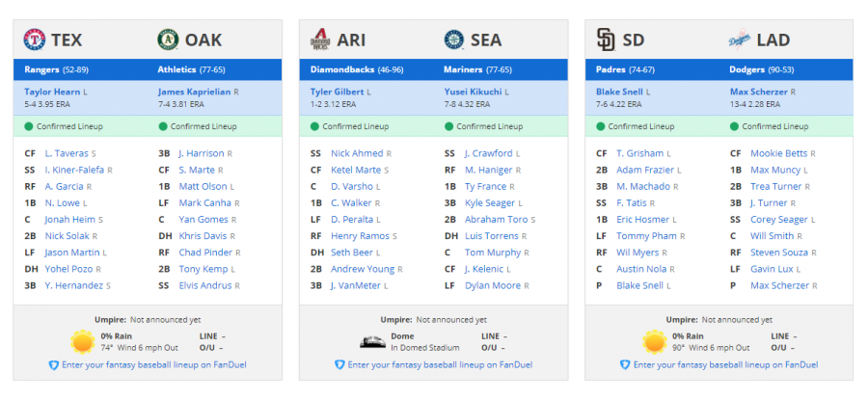868x400 pixels.
Task: Click the Arizona Diamondbacks team logo
Action: [320, 40]
